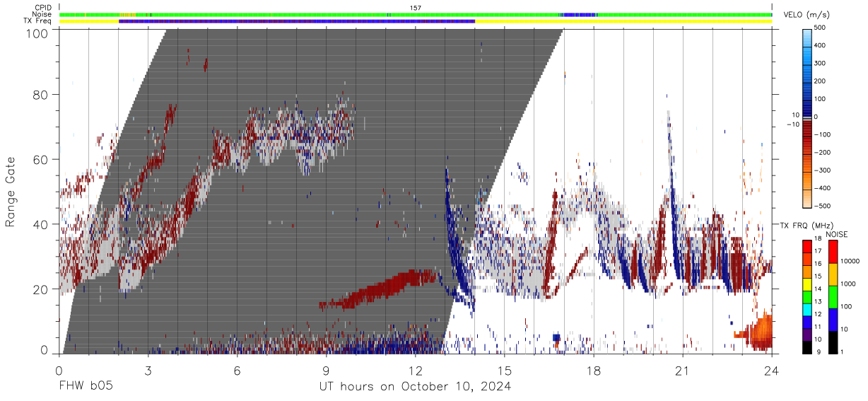The height and width of the screenshot is (401, 868).
Task: Click the CPID value '157'
Action: (415, 8)
